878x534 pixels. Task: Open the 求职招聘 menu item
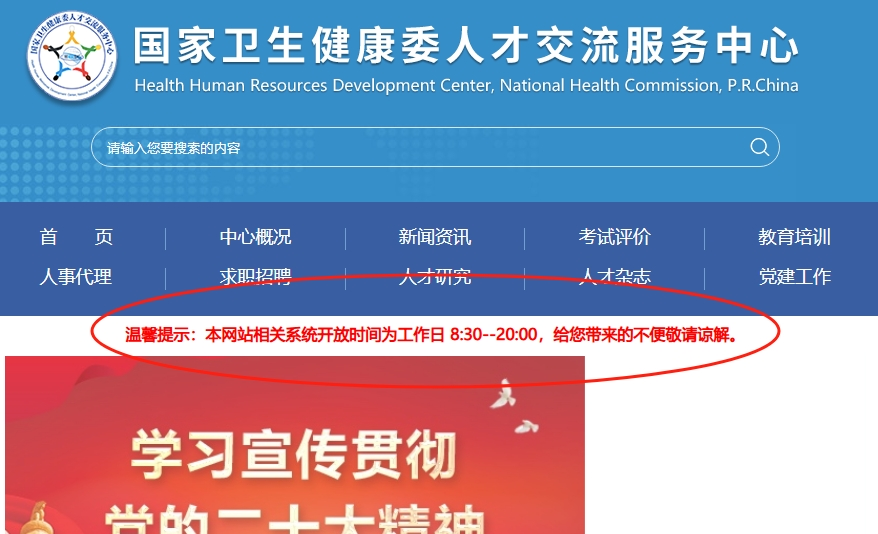255,277
